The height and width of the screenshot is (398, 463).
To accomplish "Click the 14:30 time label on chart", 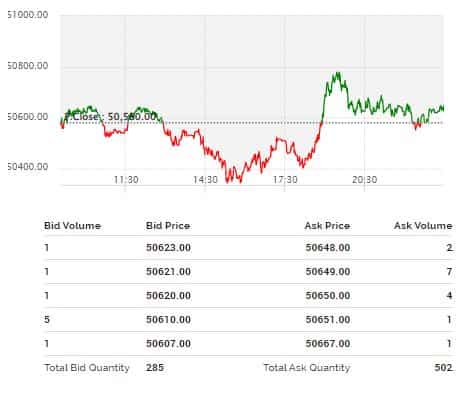I will click(205, 180).
